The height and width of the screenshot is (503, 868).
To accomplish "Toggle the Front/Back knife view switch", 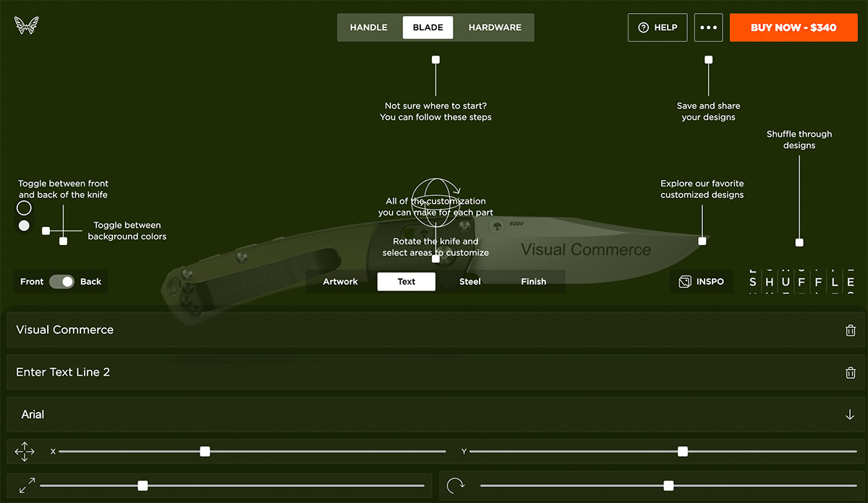I will point(61,282).
